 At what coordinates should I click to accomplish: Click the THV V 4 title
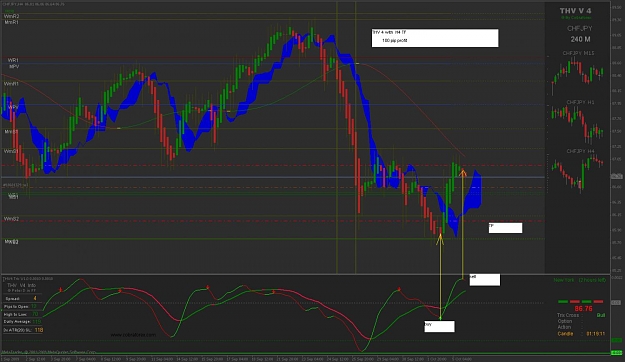575,11
